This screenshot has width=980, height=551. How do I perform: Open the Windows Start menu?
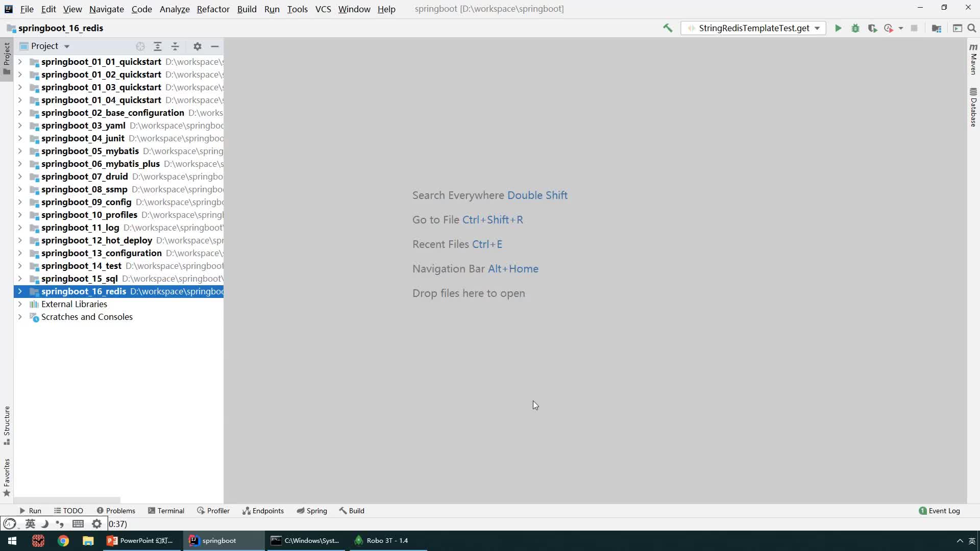[x=12, y=541]
